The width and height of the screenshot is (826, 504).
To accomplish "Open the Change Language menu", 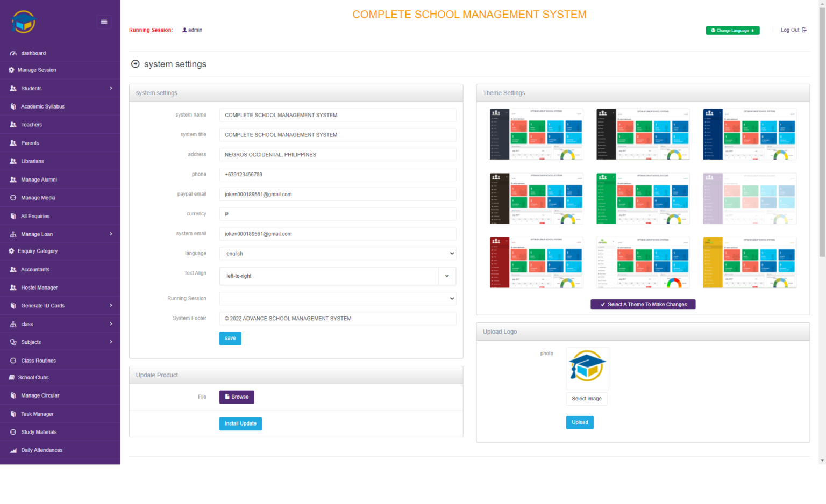I will 732,31.
